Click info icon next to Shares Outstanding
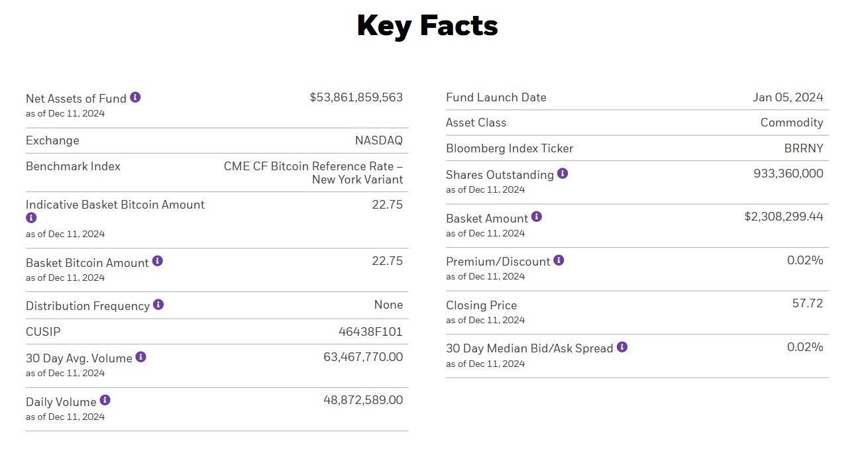 pos(563,174)
